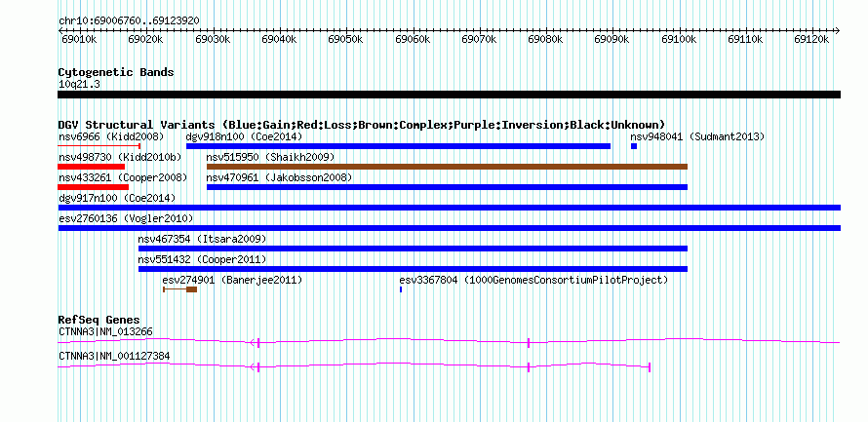The image size is (868, 422).
Task: Click the 69050k ruler tick label
Action: 346,39
